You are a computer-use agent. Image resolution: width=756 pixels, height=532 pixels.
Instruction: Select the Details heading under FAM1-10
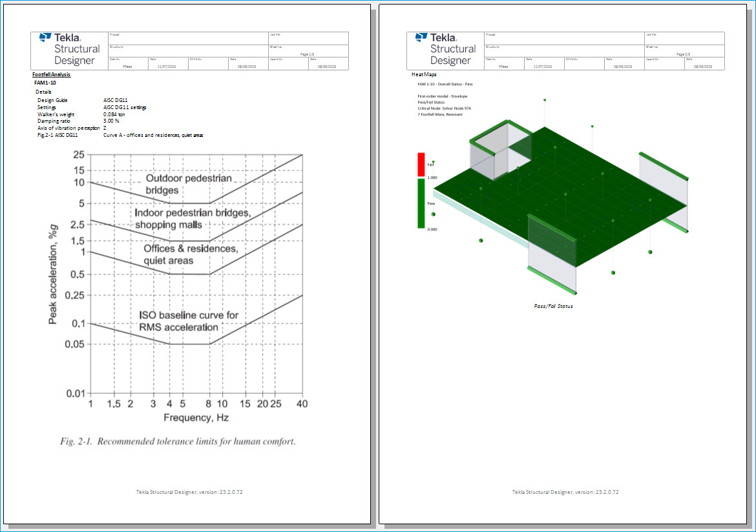pos(43,91)
